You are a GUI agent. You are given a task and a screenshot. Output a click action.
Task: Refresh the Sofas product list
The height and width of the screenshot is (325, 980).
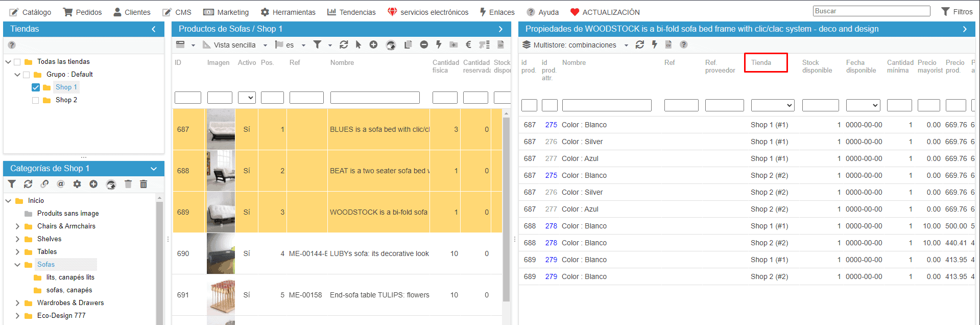[x=344, y=45]
